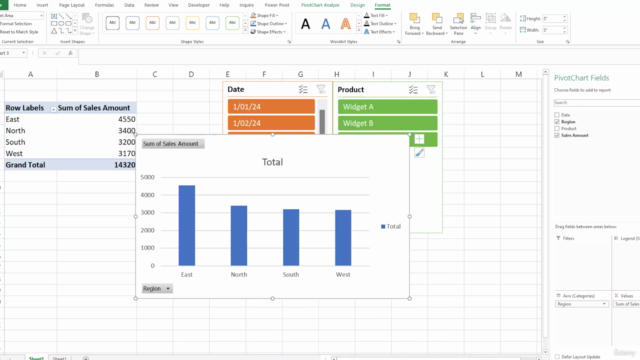
Task: Open the Home ribbon tab
Action: [x=20, y=5]
